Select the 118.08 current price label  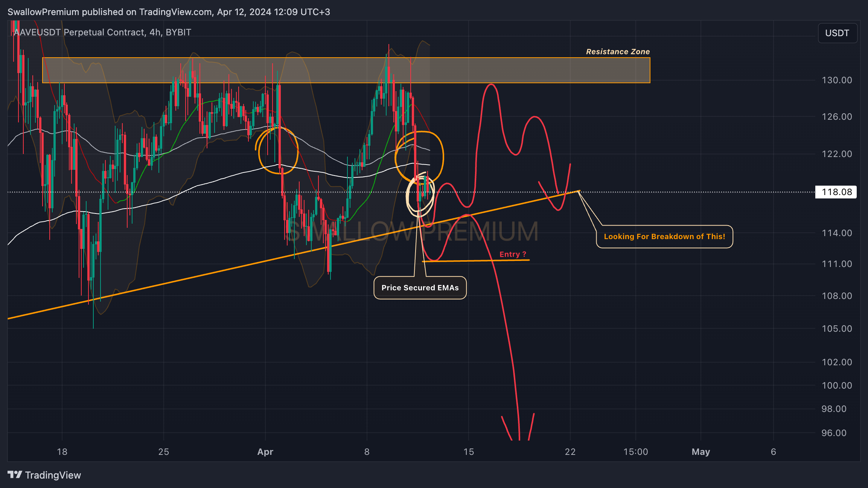(x=836, y=192)
